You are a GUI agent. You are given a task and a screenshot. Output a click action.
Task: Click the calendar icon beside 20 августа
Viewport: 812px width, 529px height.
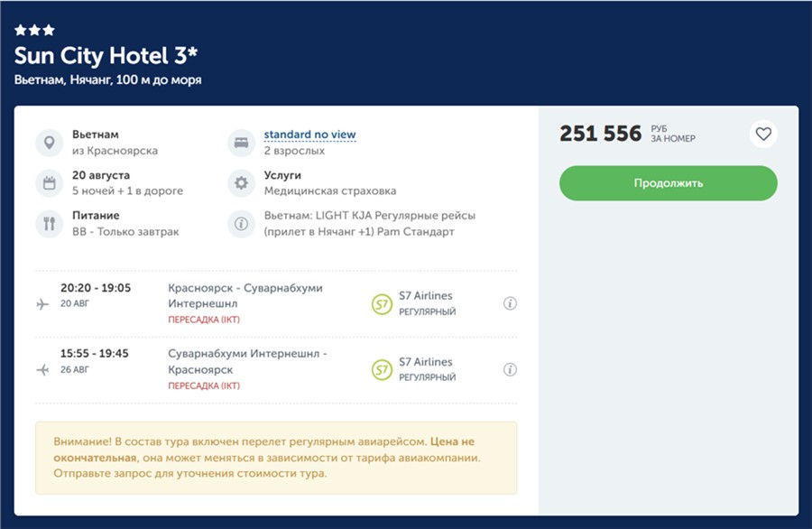tap(50, 183)
